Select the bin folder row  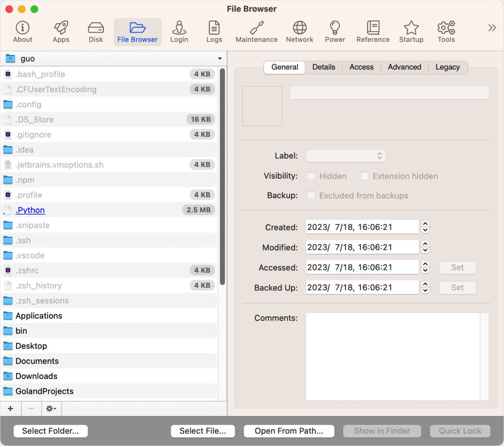tap(109, 331)
